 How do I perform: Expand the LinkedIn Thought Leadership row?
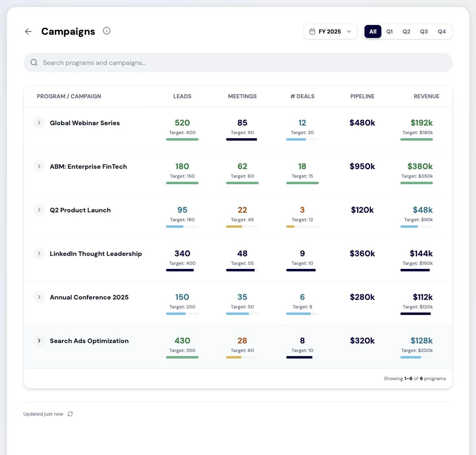[39, 254]
